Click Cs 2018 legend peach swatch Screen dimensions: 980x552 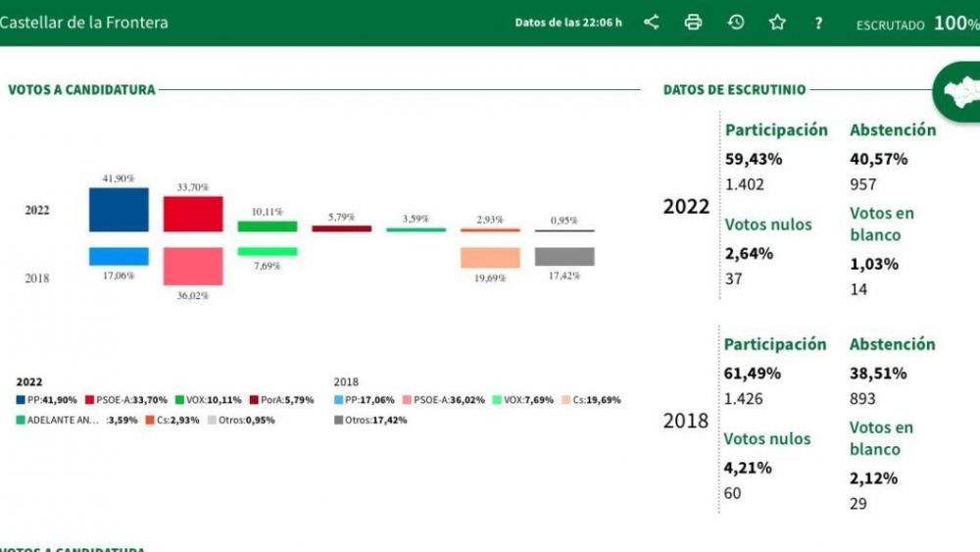click(566, 400)
